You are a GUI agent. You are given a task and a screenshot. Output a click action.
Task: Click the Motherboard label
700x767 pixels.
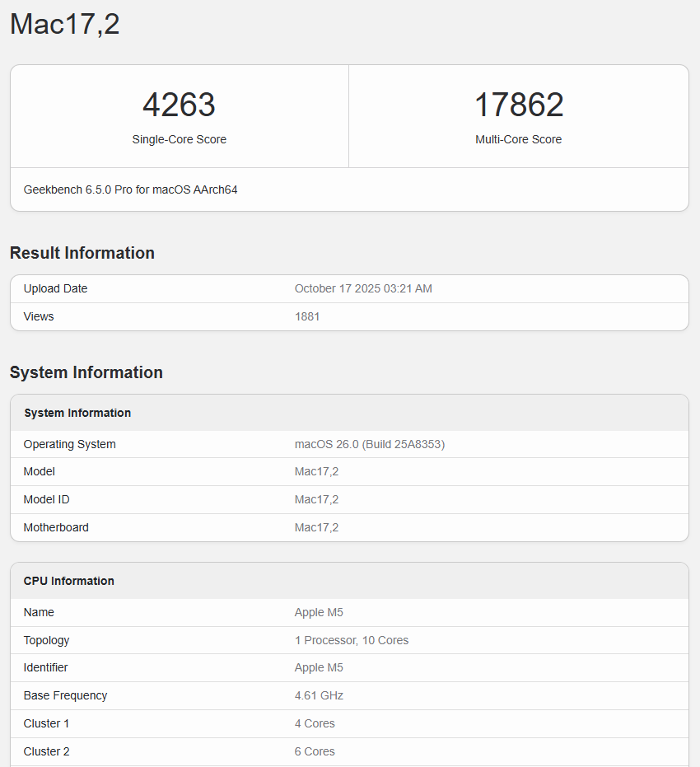point(56,527)
